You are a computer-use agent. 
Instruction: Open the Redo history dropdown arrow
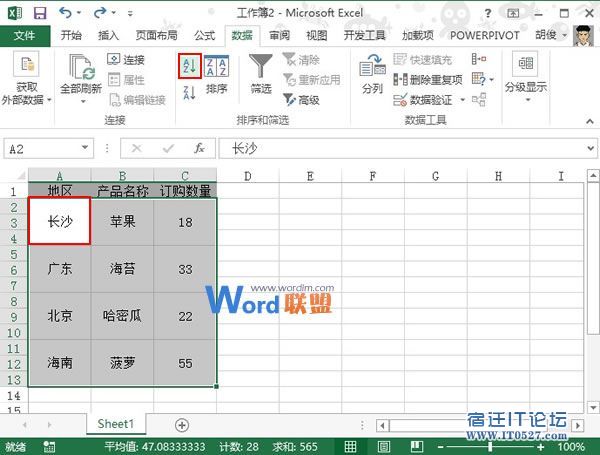(x=114, y=13)
